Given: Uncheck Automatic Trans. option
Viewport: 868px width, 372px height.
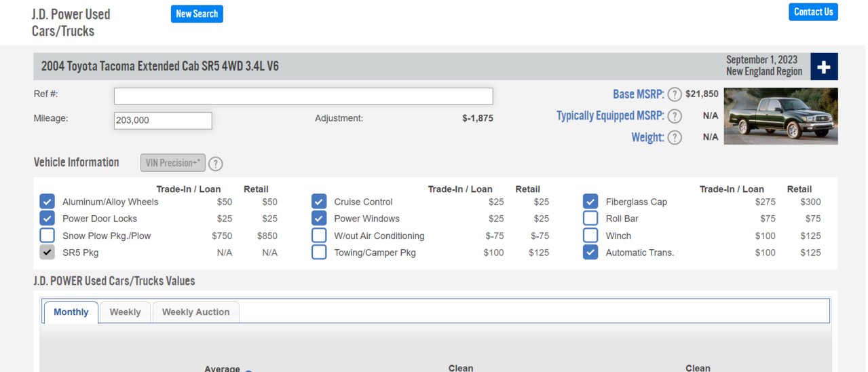Looking at the screenshot, I should [590, 253].
